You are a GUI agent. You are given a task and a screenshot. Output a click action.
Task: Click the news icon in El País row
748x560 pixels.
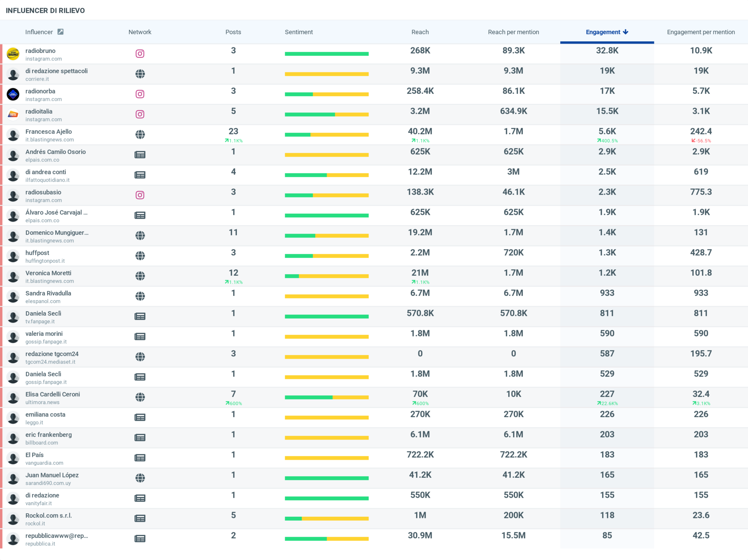click(x=140, y=458)
